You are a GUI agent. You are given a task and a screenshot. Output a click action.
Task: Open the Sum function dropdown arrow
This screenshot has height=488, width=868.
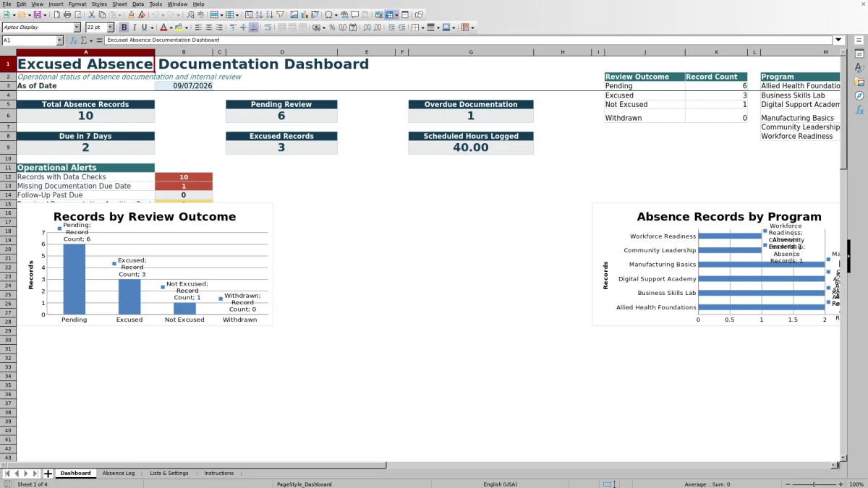91,40
